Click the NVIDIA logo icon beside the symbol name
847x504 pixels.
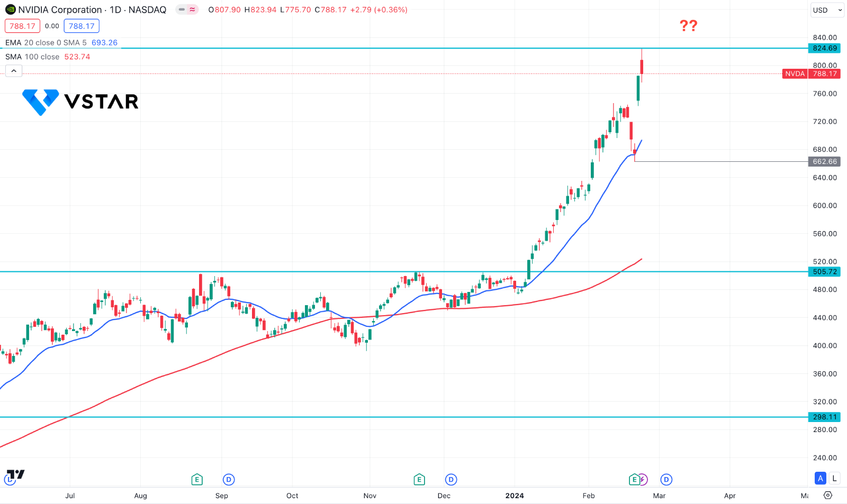click(11, 10)
